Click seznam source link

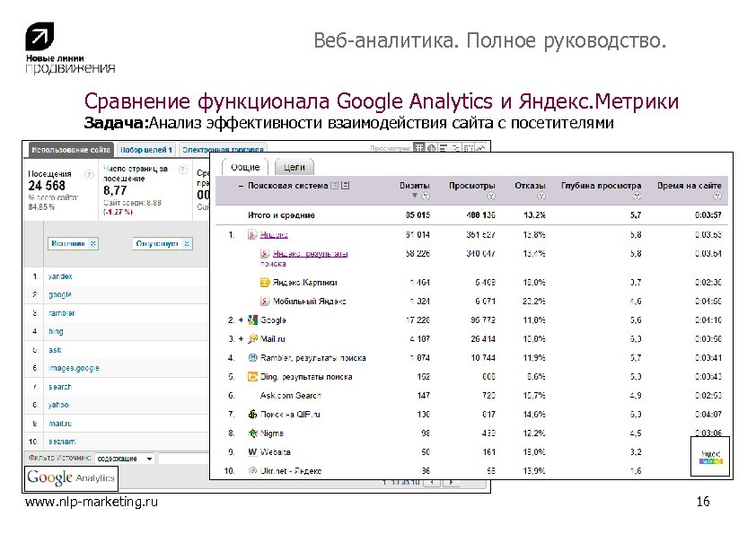pyautogui.click(x=62, y=442)
